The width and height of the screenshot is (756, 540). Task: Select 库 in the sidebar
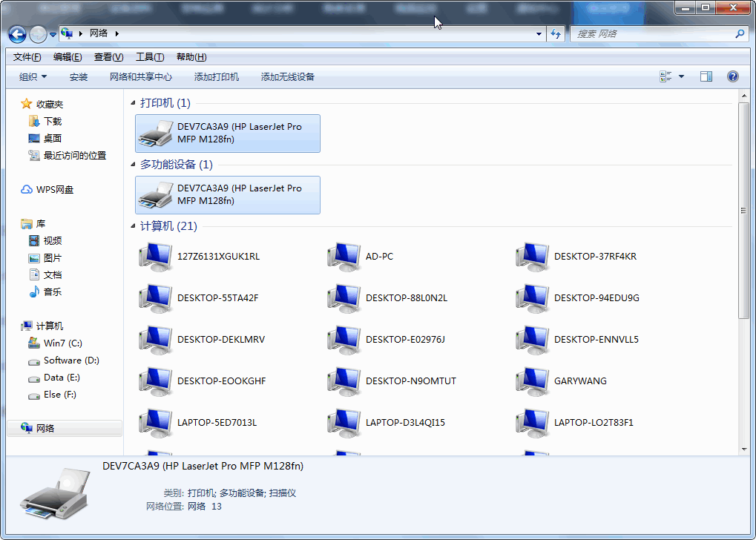[33, 224]
